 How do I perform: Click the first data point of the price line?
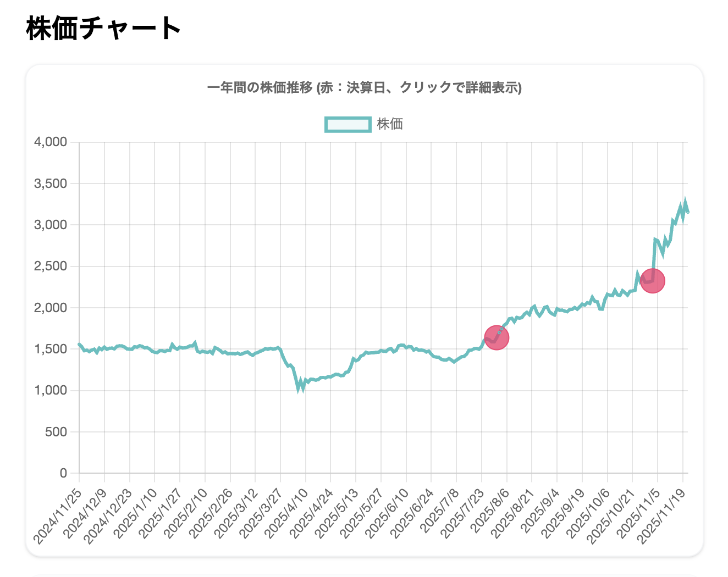[x=79, y=344]
